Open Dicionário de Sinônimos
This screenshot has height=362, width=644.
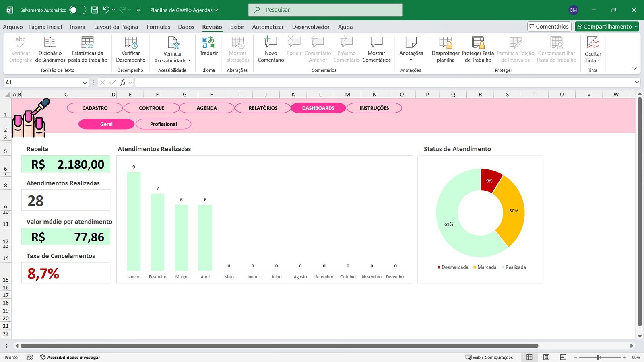click(x=50, y=48)
